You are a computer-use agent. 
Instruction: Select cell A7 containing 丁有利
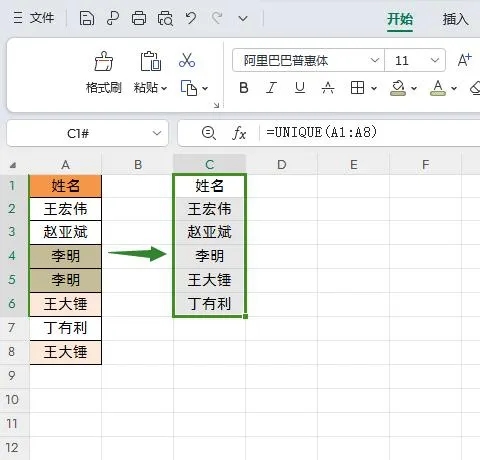65,328
